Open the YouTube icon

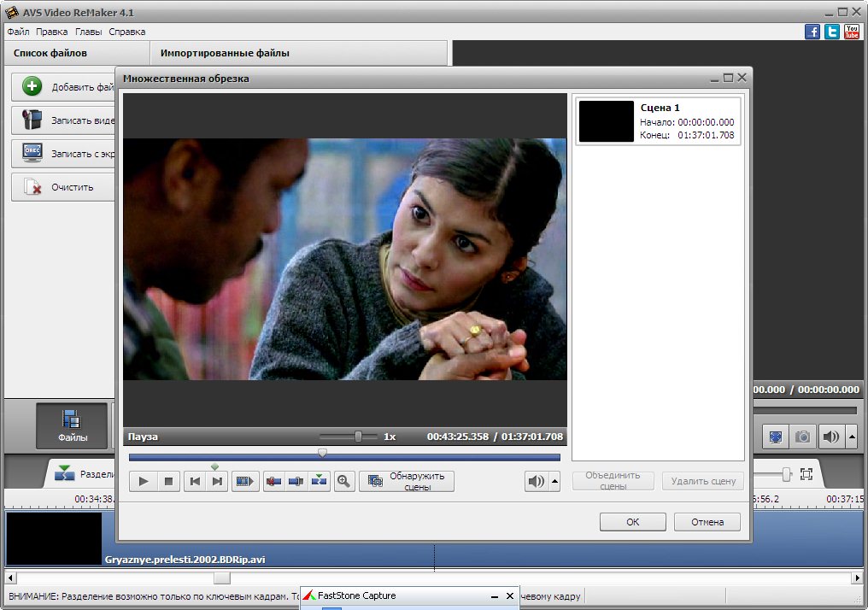851,32
